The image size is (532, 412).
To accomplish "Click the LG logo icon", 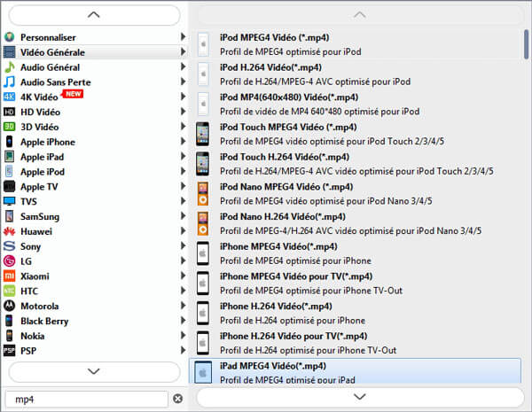I will click(x=9, y=261).
